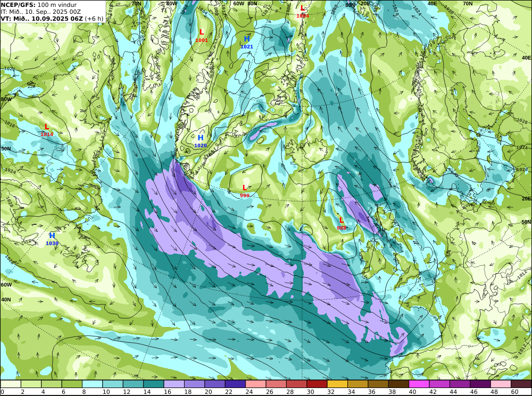532x396 pixels.
Task: Click the 46-48 darkest purple legend swatch
Action: pos(480,384)
